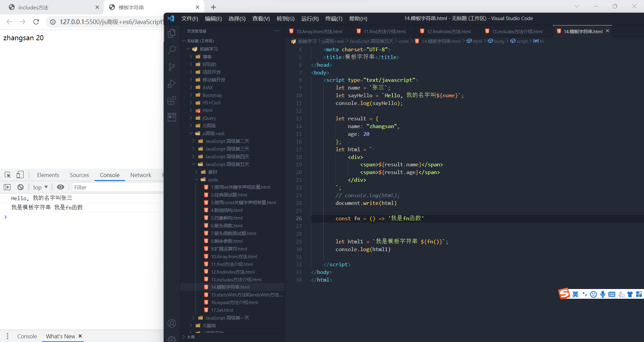Image resolution: width=644 pixels, height=342 pixels.
Task: Open VS Code Manage settings gear
Action: point(172,339)
